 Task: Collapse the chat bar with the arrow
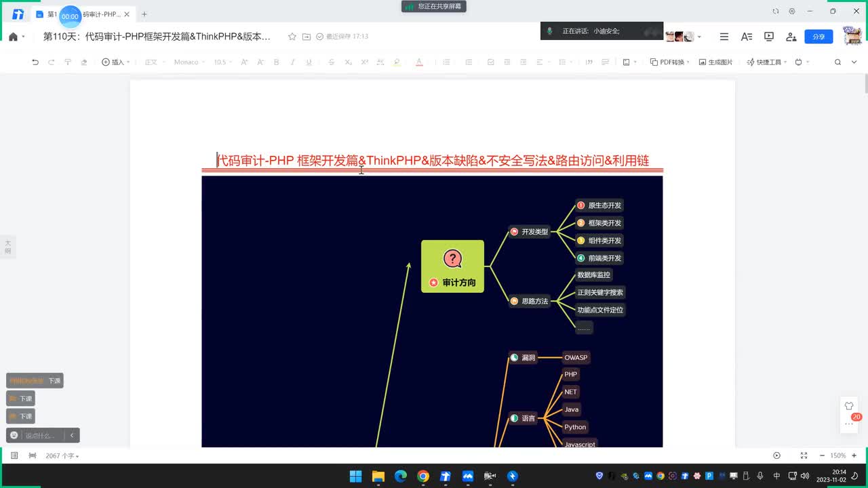pyautogui.click(x=72, y=435)
